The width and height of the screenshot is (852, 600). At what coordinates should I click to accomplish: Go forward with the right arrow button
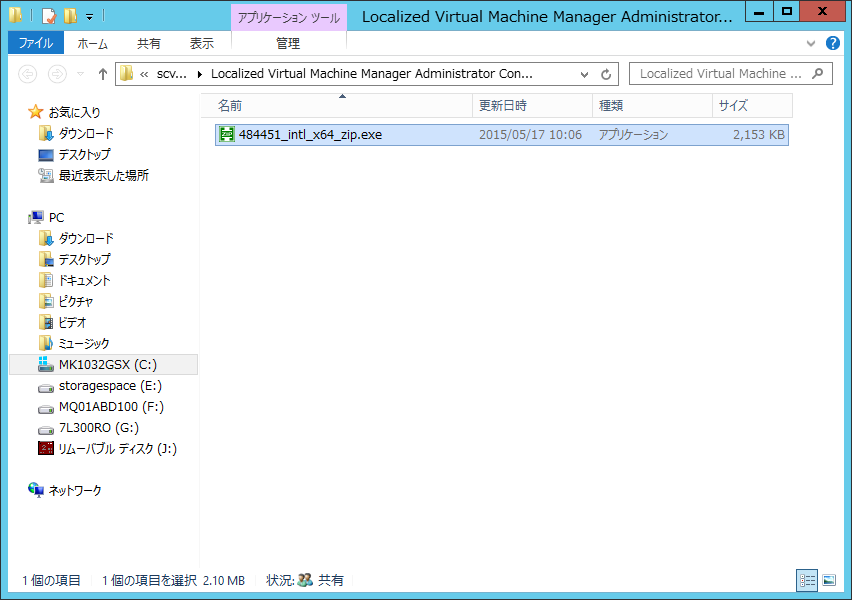tap(57, 73)
